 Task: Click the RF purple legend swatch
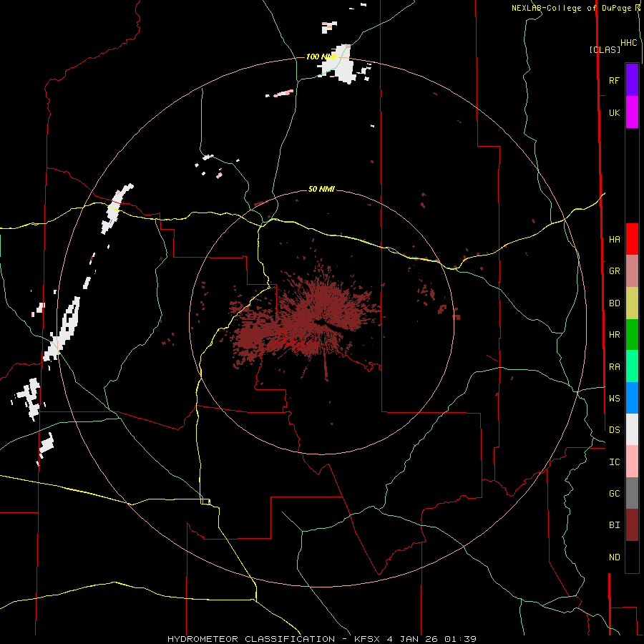click(632, 80)
